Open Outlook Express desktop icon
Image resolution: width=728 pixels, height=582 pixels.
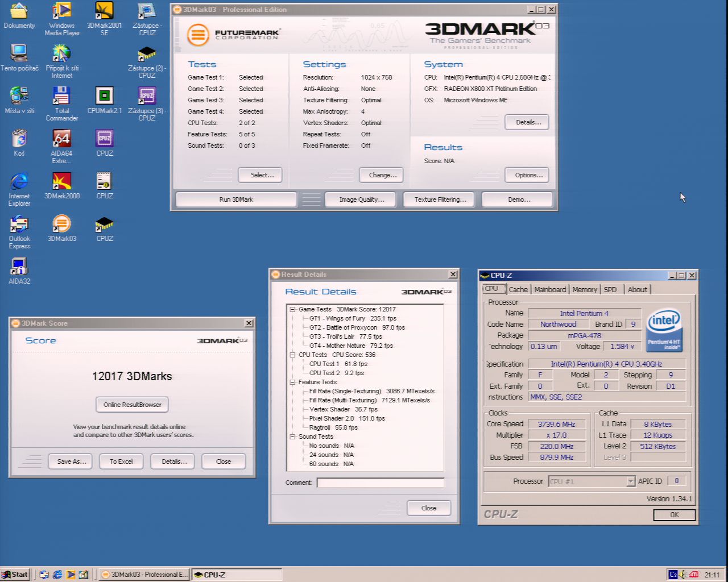19,231
